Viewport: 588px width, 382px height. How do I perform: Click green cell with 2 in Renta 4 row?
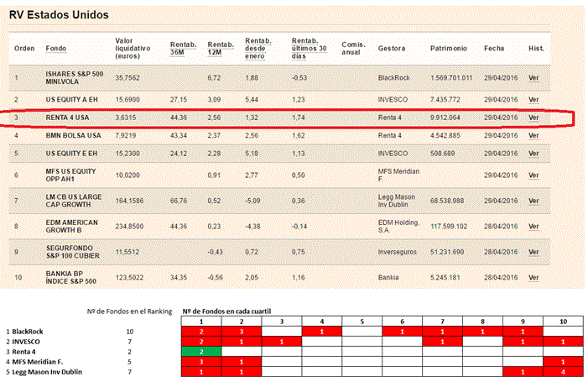coord(201,352)
